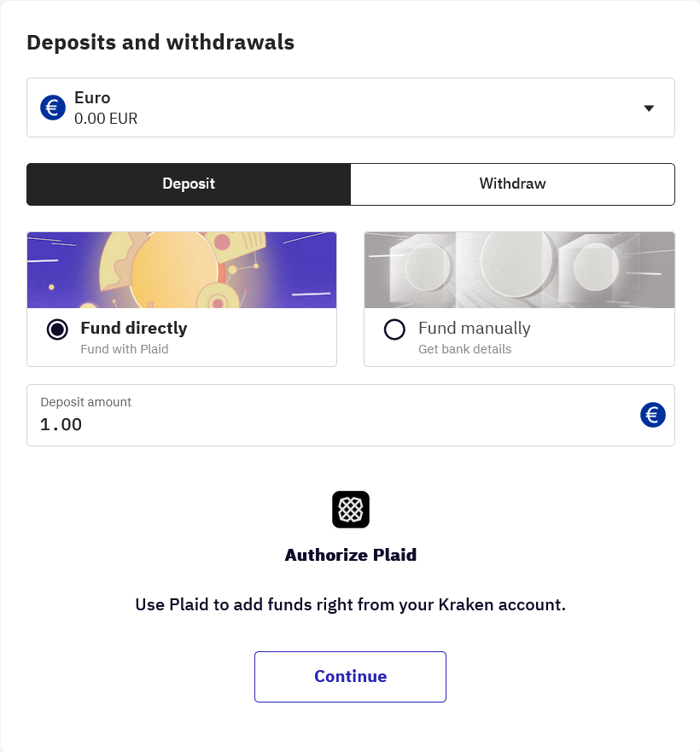The width and height of the screenshot is (700, 752).
Task: Click the Fund manually label
Action: [x=474, y=328]
